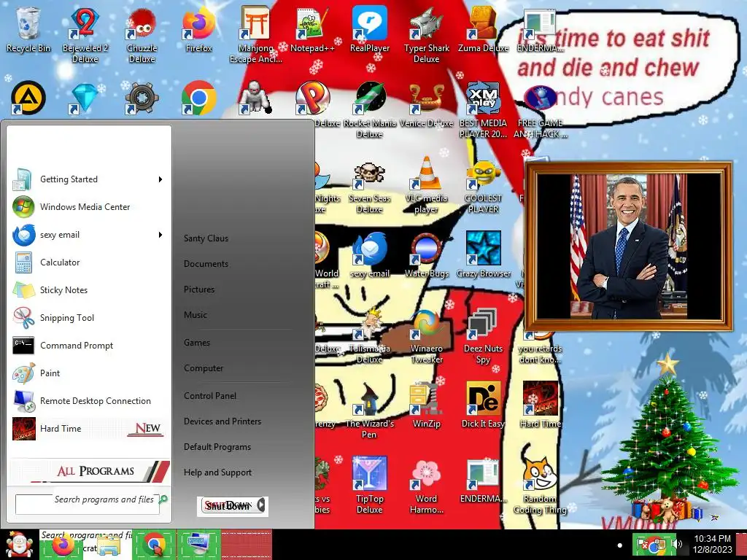Open Zuma Deluxe desktop shortcut
747x560 pixels.
483,29
